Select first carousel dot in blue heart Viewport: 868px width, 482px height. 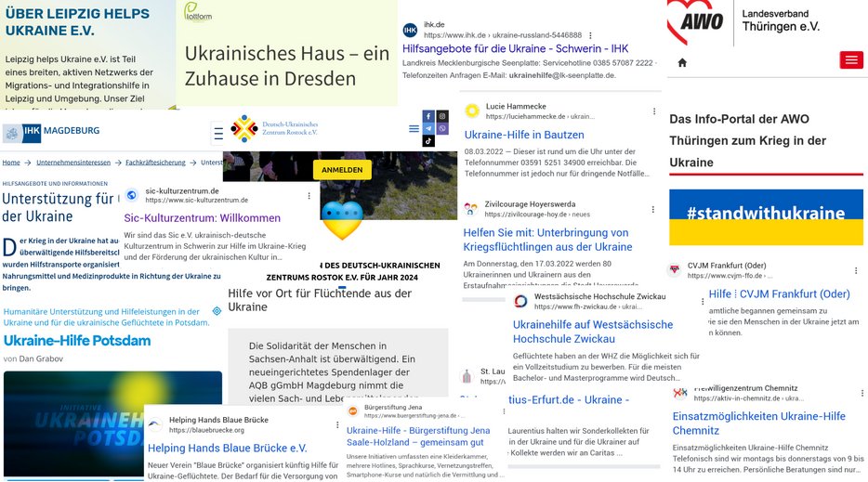[329, 213]
